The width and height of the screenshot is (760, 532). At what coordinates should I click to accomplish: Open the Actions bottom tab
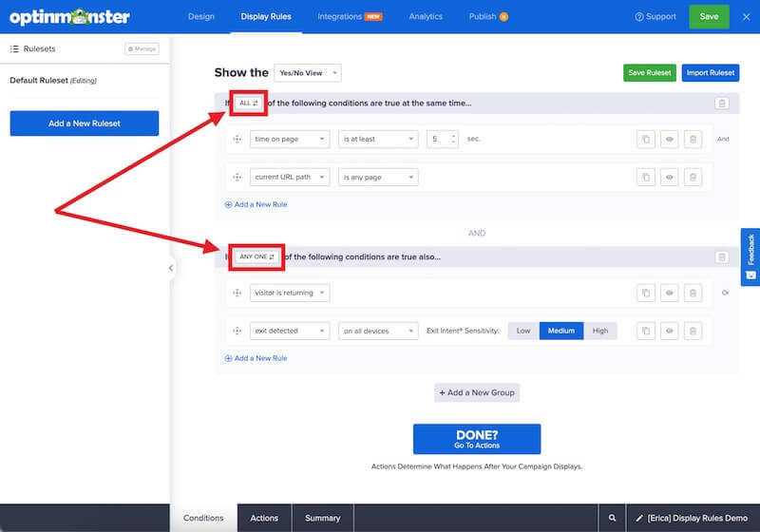[x=264, y=518]
